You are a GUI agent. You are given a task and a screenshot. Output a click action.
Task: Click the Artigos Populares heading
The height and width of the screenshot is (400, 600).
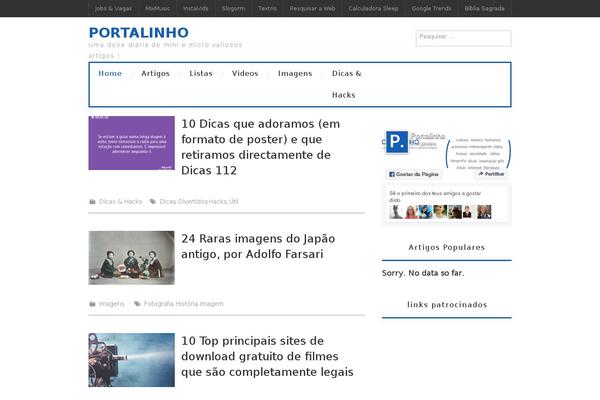tap(447, 247)
